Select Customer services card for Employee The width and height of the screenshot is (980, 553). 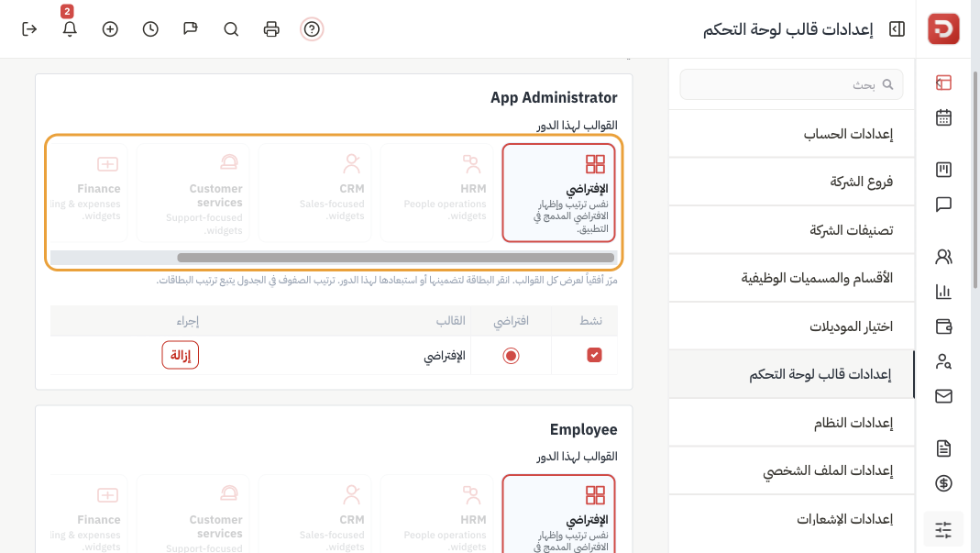(x=193, y=514)
